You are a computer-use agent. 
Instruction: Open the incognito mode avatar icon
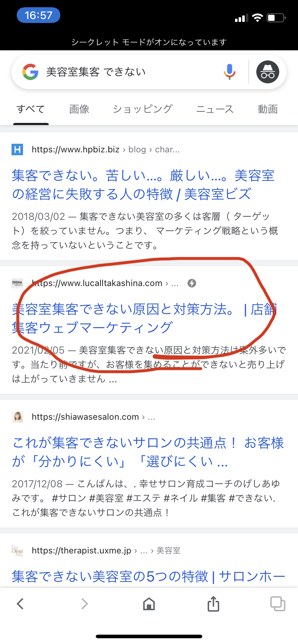pos(268,72)
